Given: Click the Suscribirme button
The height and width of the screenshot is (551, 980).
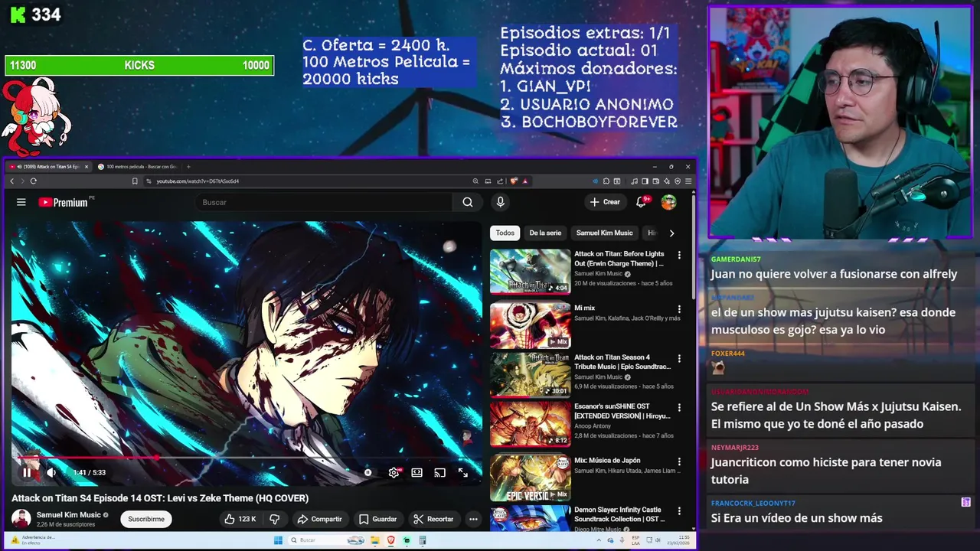Looking at the screenshot, I should tap(146, 519).
